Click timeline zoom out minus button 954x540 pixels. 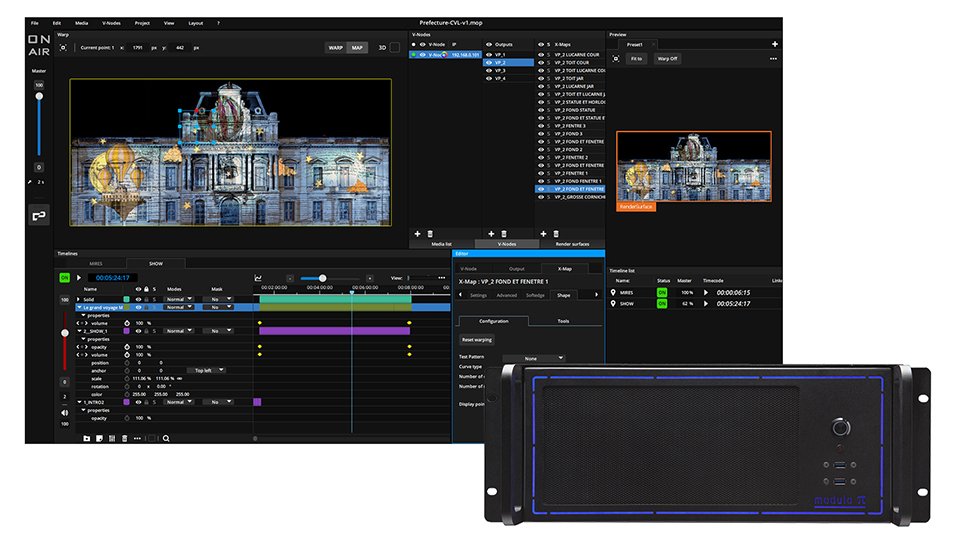click(290, 279)
